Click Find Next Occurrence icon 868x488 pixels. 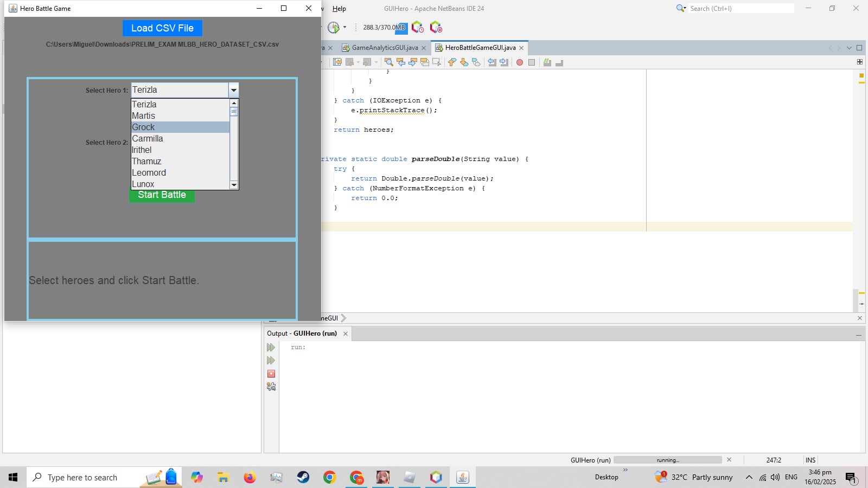pyautogui.click(x=413, y=62)
